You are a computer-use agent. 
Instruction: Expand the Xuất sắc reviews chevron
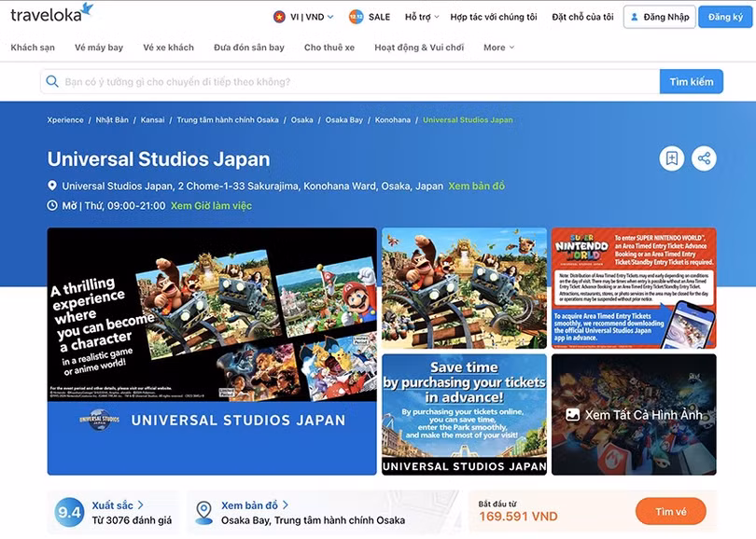[140, 504]
